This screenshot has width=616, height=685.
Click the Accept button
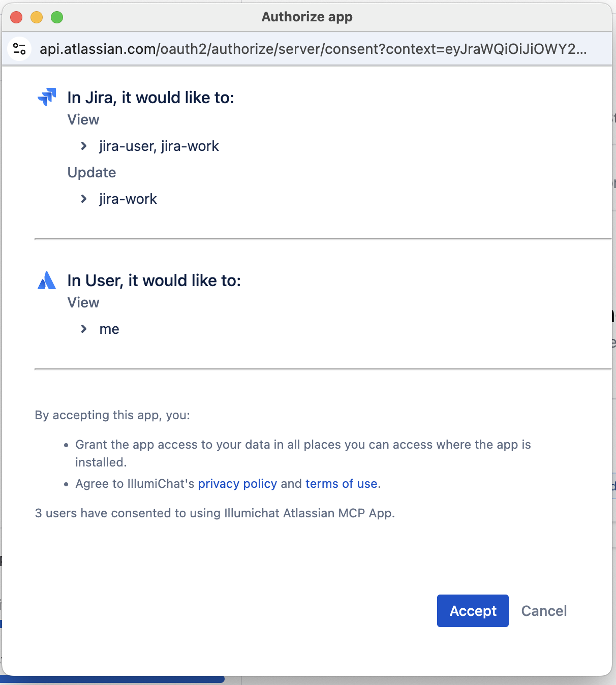pos(472,611)
